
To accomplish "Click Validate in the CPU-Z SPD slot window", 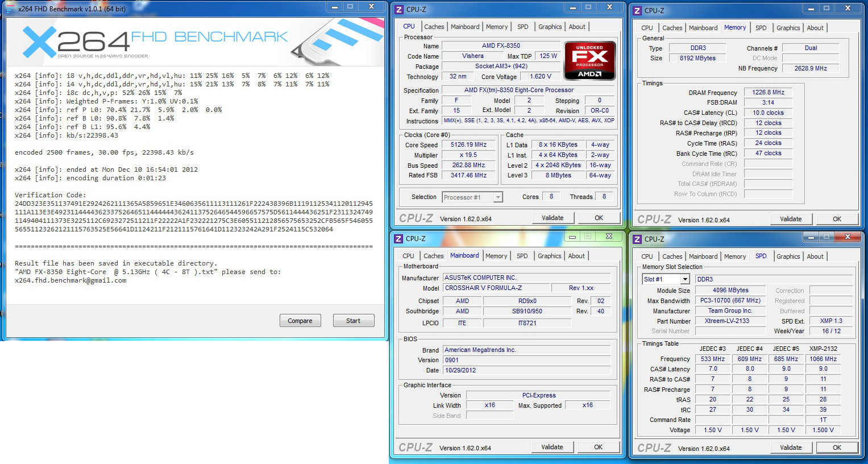I will tap(791, 448).
